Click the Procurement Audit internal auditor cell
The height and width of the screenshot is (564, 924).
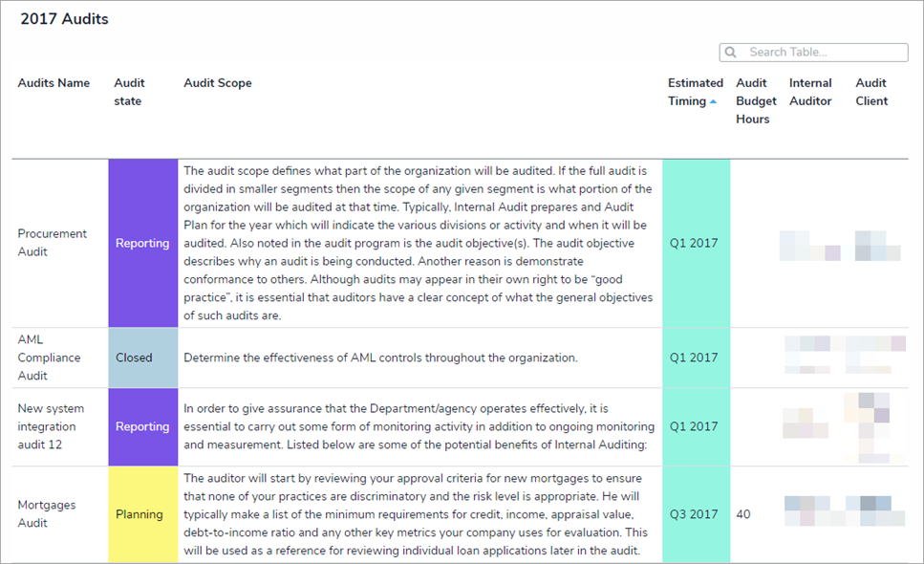(x=810, y=246)
